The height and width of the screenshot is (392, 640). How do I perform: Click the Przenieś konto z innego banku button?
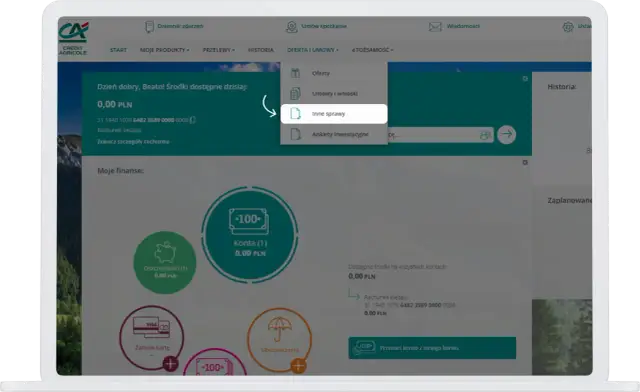pyautogui.click(x=432, y=348)
